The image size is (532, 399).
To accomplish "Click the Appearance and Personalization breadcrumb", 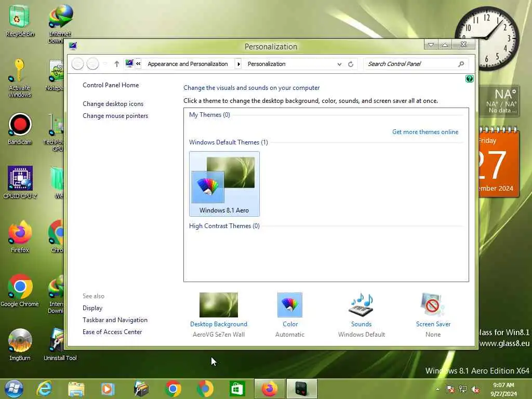I will (x=188, y=64).
